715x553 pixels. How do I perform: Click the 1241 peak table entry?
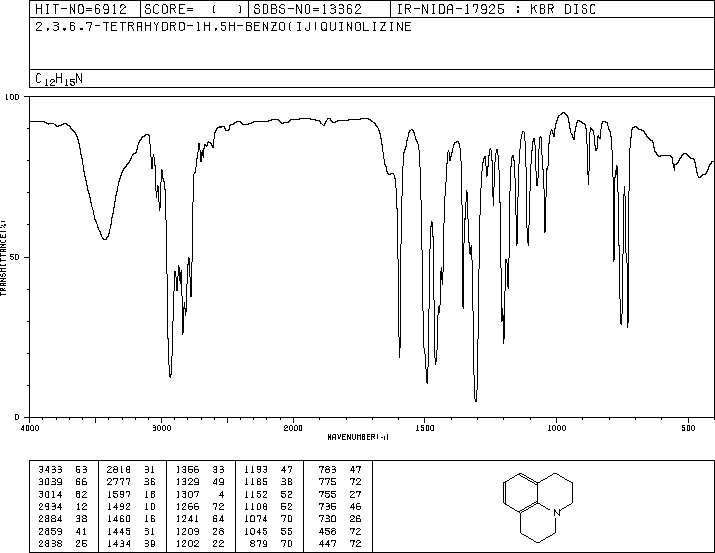click(187, 519)
